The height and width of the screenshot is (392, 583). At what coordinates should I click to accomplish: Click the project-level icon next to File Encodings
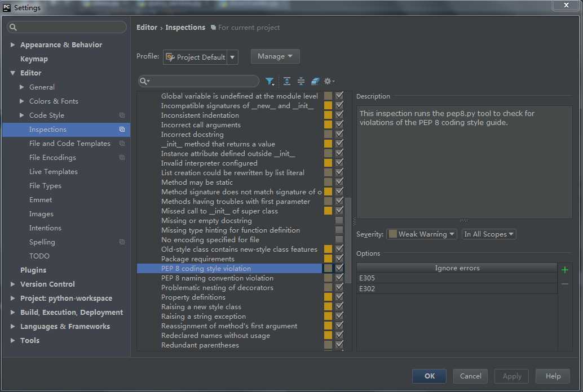coord(122,158)
